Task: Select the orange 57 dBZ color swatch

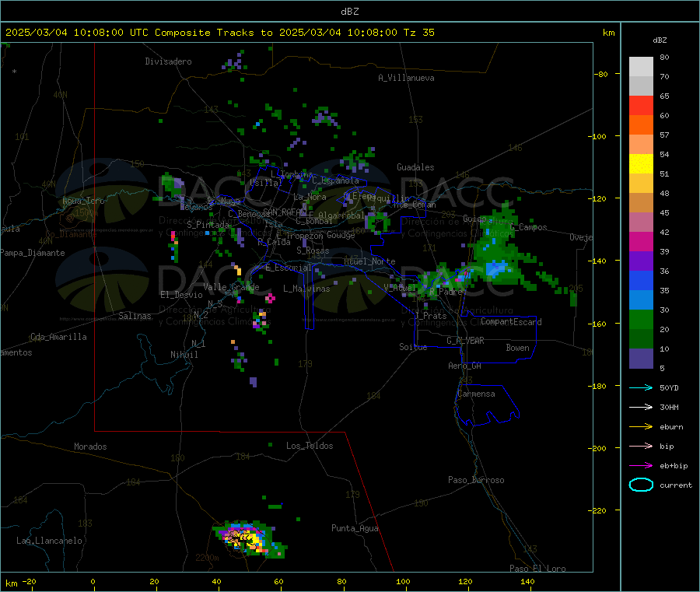Action: tap(641, 125)
